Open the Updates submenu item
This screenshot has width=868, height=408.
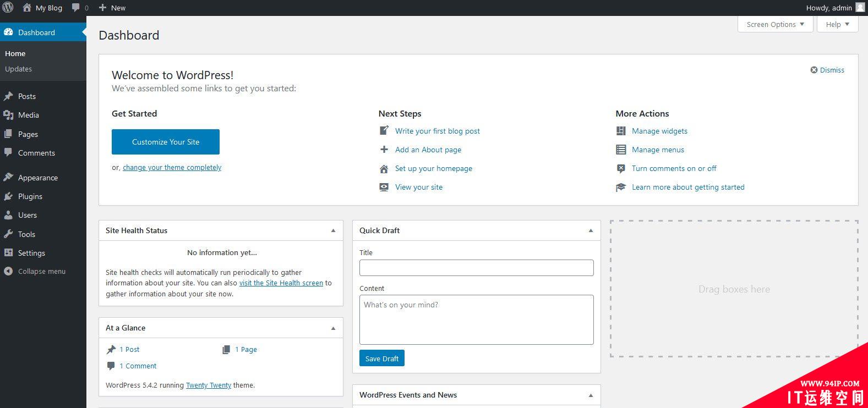[x=18, y=69]
